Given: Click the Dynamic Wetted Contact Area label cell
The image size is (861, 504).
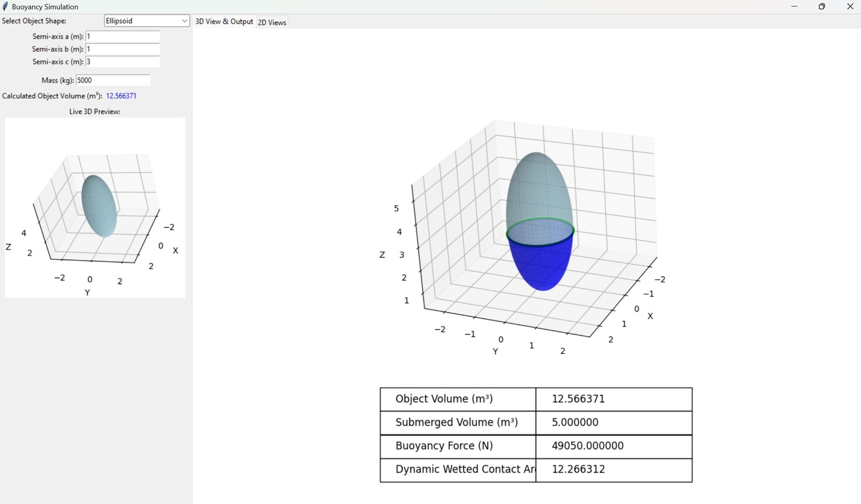Looking at the screenshot, I should 458,470.
